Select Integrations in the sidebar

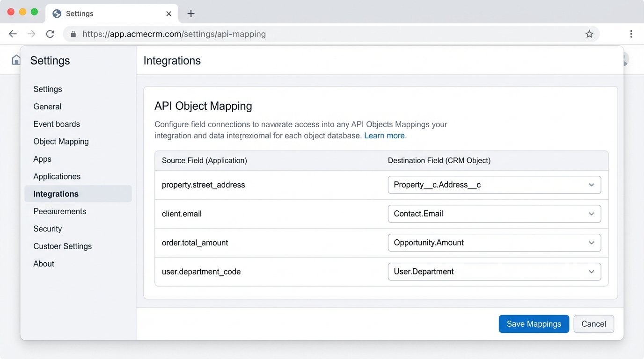[x=55, y=194]
